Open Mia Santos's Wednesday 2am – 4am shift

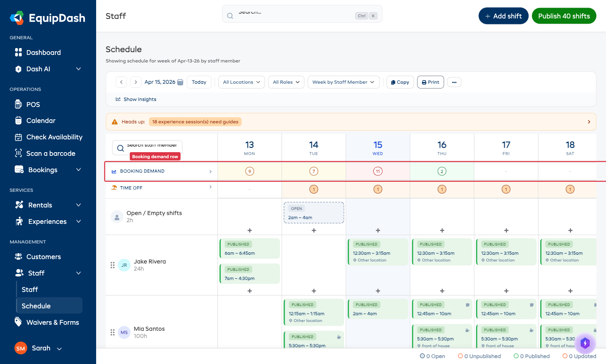click(x=378, y=309)
